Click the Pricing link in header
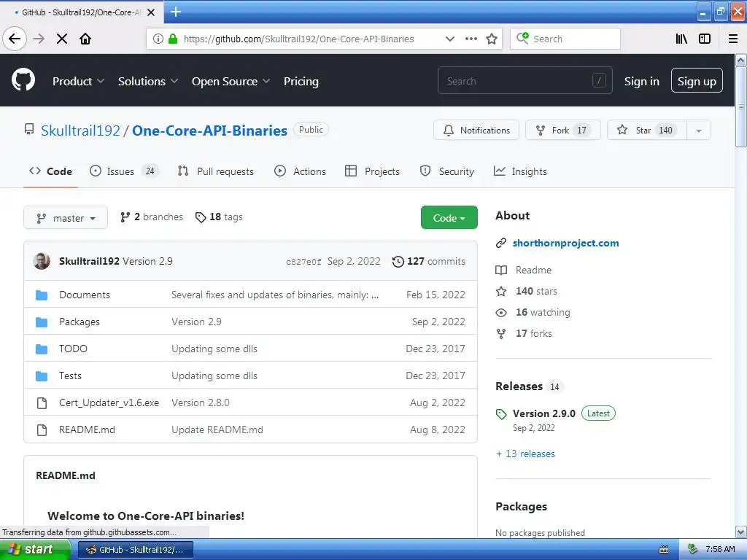747x560 pixels. (301, 82)
